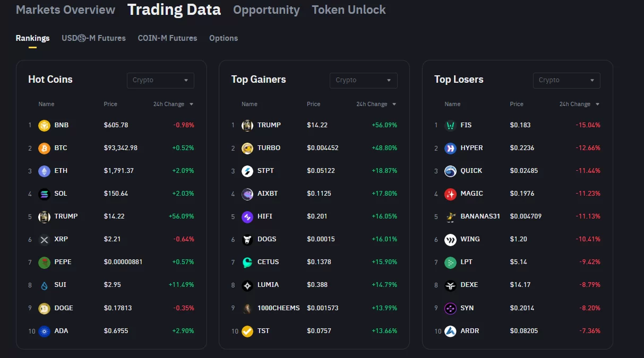
Task: Click the BNB coin icon in Hot Coins
Action: [44, 126]
